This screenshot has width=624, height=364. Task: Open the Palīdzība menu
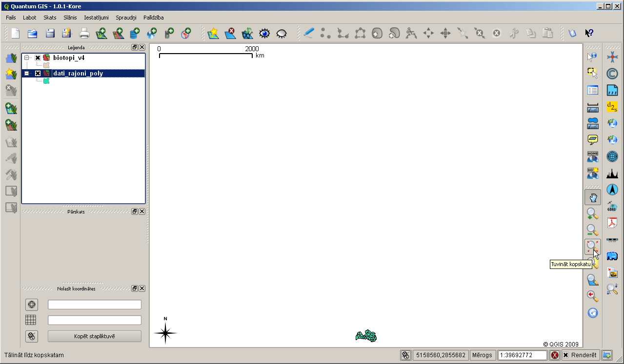(x=154, y=18)
